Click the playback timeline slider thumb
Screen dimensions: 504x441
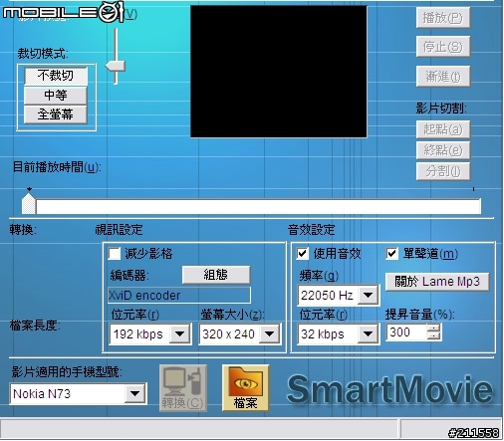point(29,203)
